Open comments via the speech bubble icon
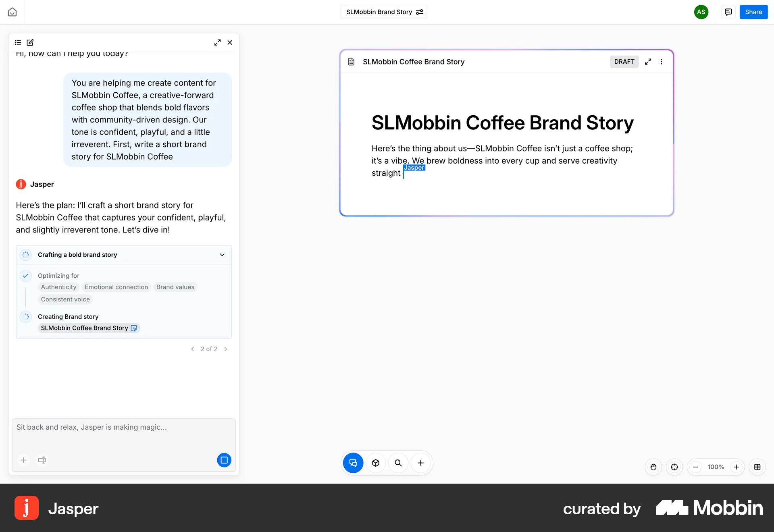The height and width of the screenshot is (532, 774). (728, 12)
